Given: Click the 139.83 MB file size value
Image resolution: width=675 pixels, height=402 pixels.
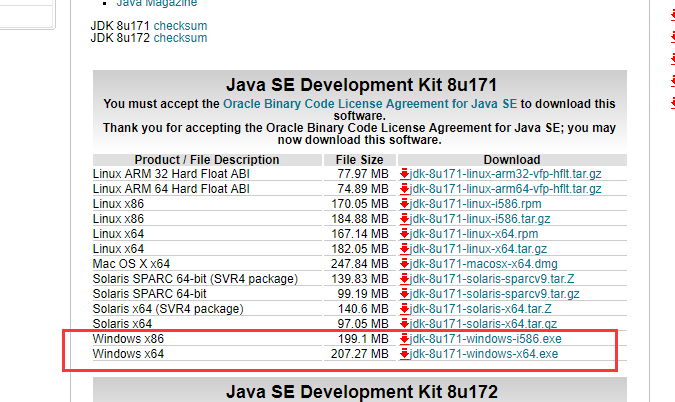Looking at the screenshot, I should 359,279.
